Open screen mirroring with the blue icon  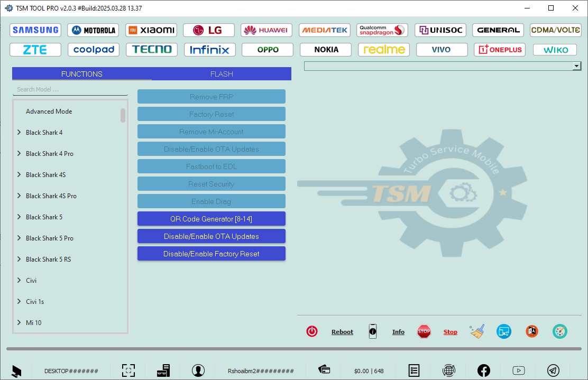coord(504,331)
